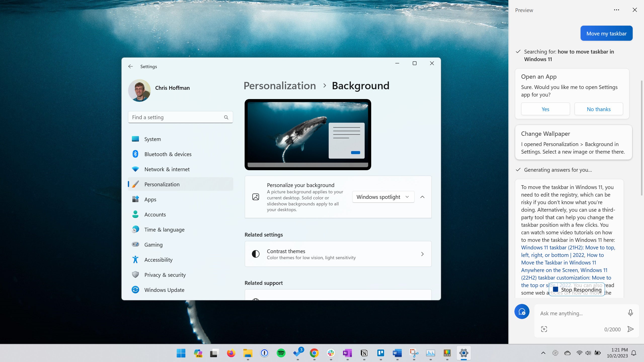Activate microphone input in Copilot
The height and width of the screenshot is (362, 644).
coord(630,313)
